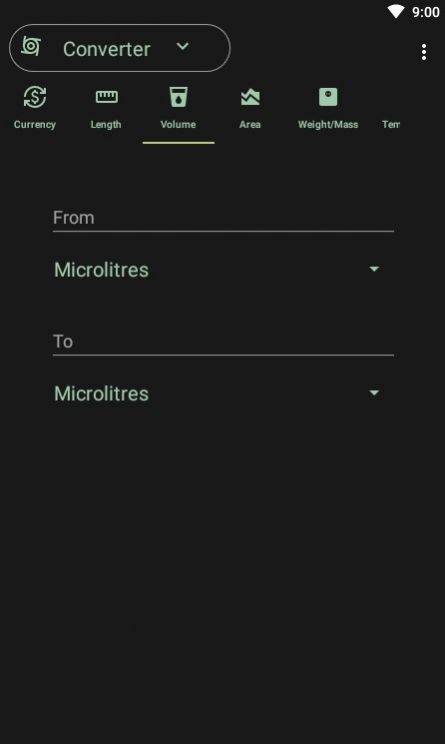This screenshot has height=744, width=445.
Task: Open the To unit dropdown arrow
Action: [x=374, y=393]
